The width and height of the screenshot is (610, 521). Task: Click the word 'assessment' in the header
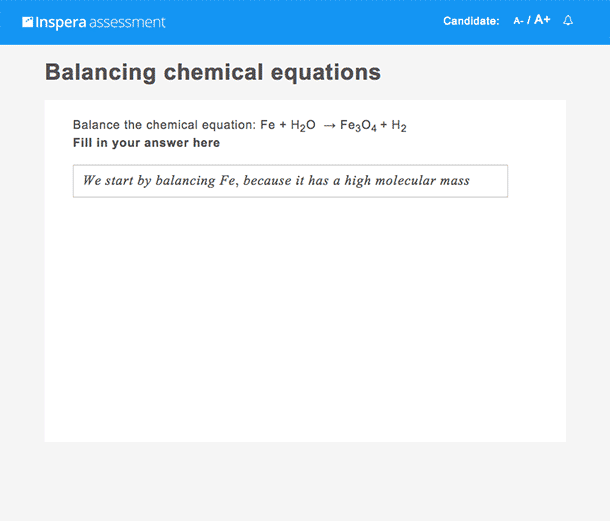tap(127, 23)
